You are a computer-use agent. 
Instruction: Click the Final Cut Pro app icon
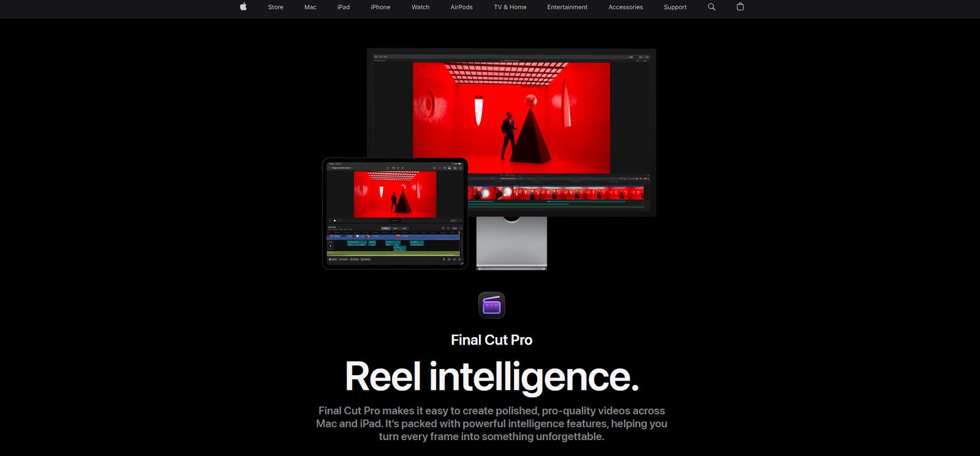pos(492,305)
